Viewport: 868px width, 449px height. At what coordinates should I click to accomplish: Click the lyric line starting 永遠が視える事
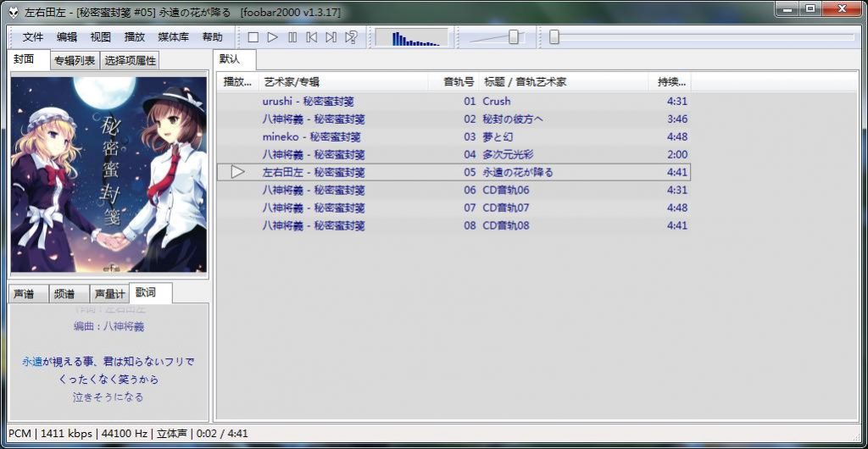point(108,362)
